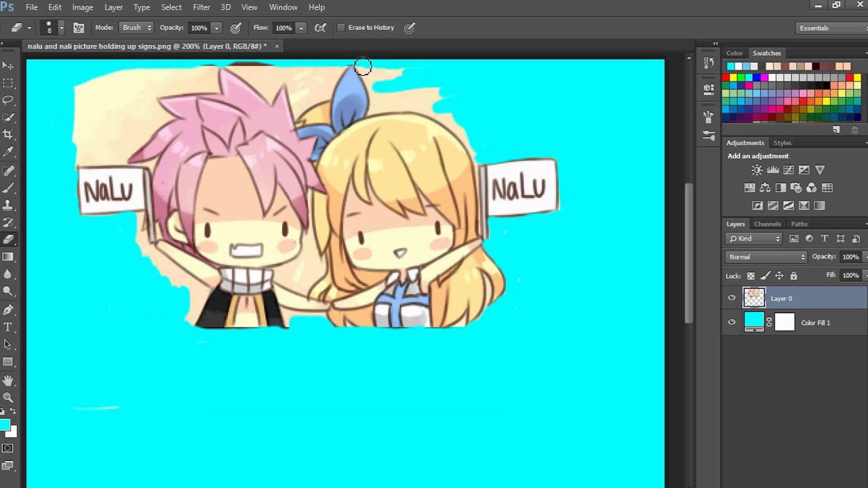Add a Levels adjustment

point(772,170)
